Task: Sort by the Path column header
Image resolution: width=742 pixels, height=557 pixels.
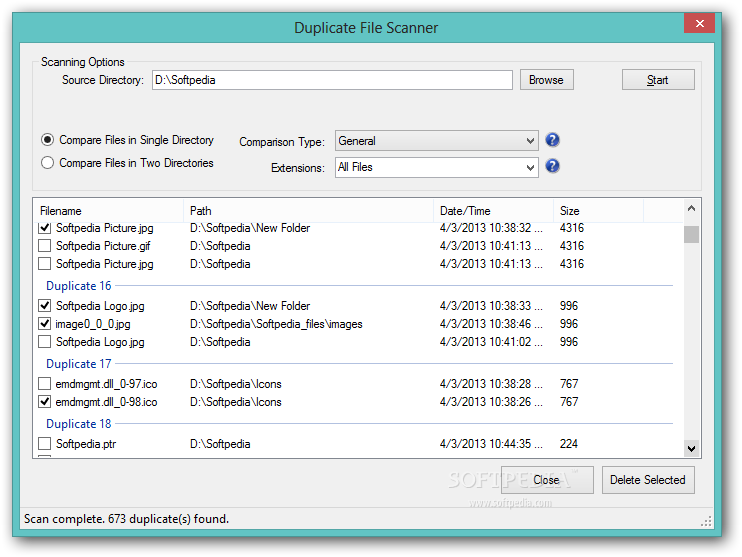Action: click(308, 211)
